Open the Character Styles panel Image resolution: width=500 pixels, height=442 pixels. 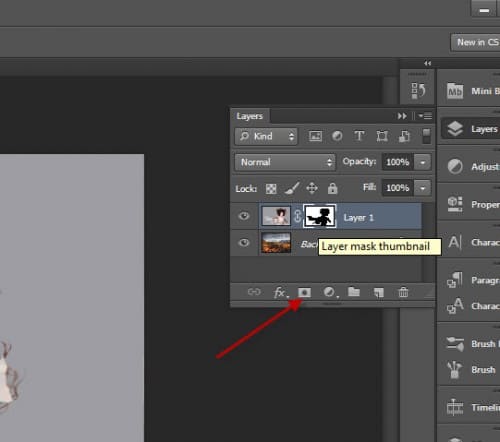pyautogui.click(x=473, y=306)
